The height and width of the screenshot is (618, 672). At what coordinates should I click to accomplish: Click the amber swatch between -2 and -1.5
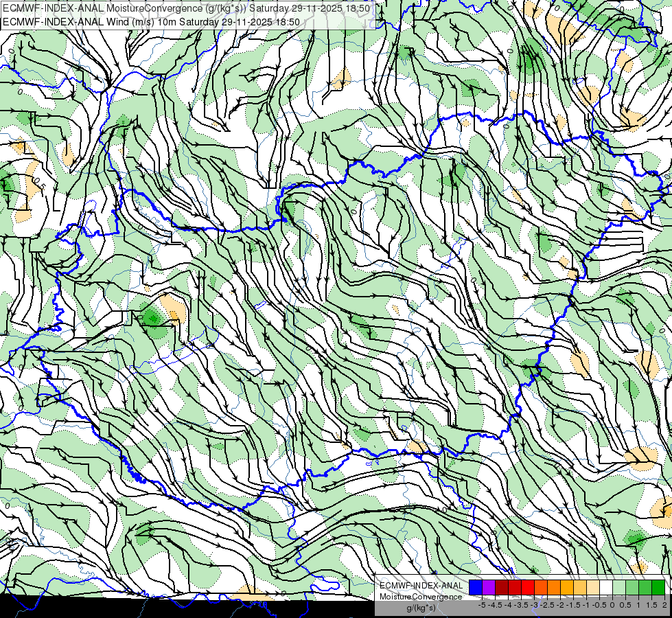(567, 588)
